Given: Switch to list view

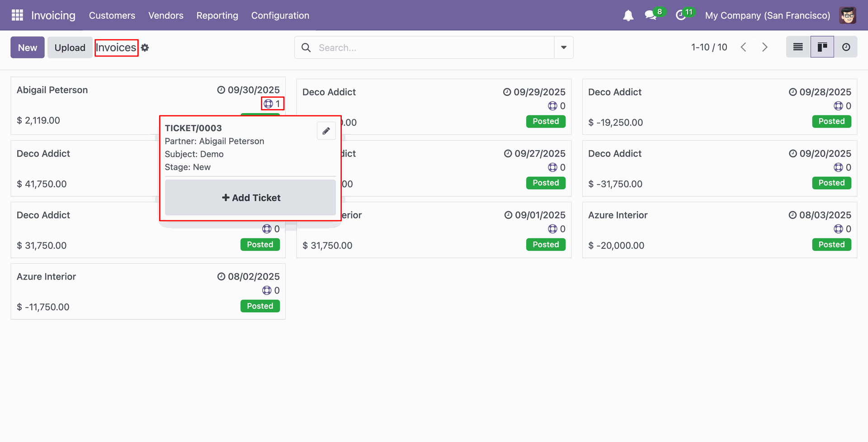Looking at the screenshot, I should pos(798,47).
